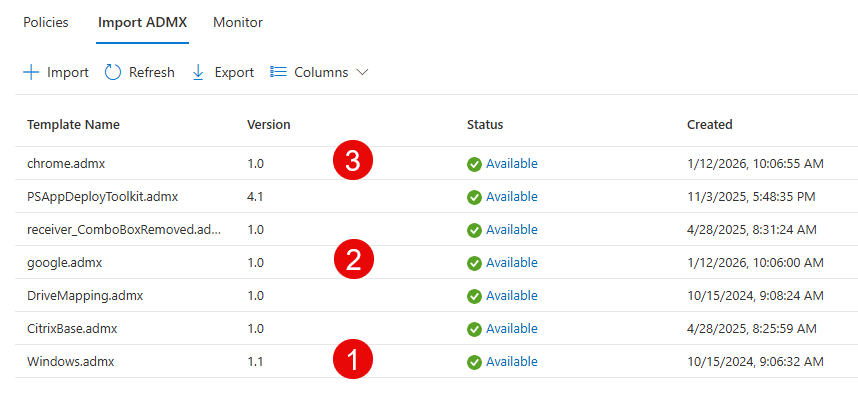858x397 pixels.
Task: Click created date 1/12/2026, 10:06:00 AM
Action: (755, 262)
